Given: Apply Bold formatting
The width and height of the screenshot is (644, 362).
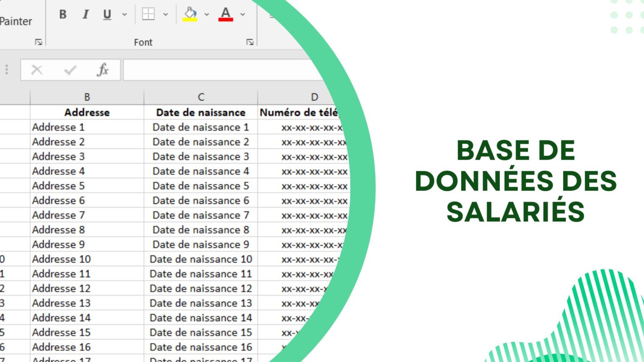Looking at the screenshot, I should click(62, 14).
